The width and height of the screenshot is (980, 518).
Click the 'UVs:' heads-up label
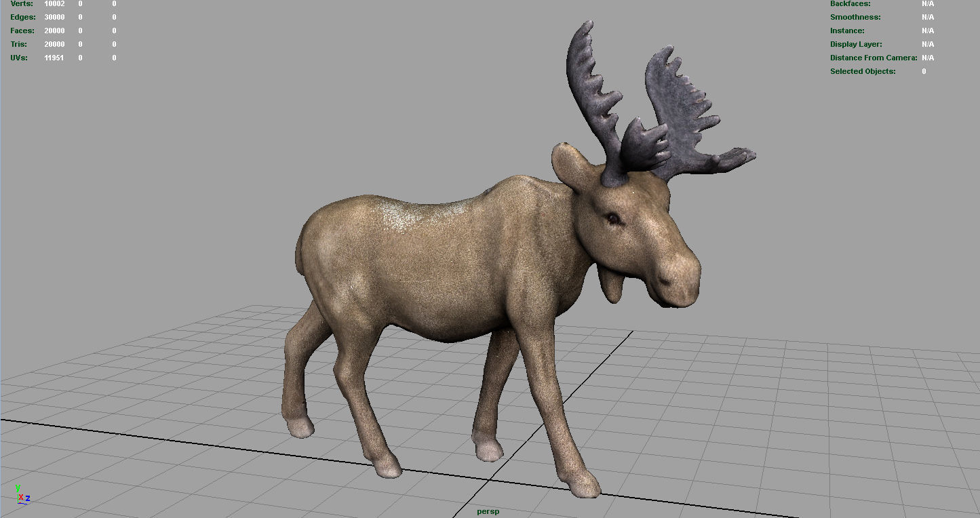[18, 58]
